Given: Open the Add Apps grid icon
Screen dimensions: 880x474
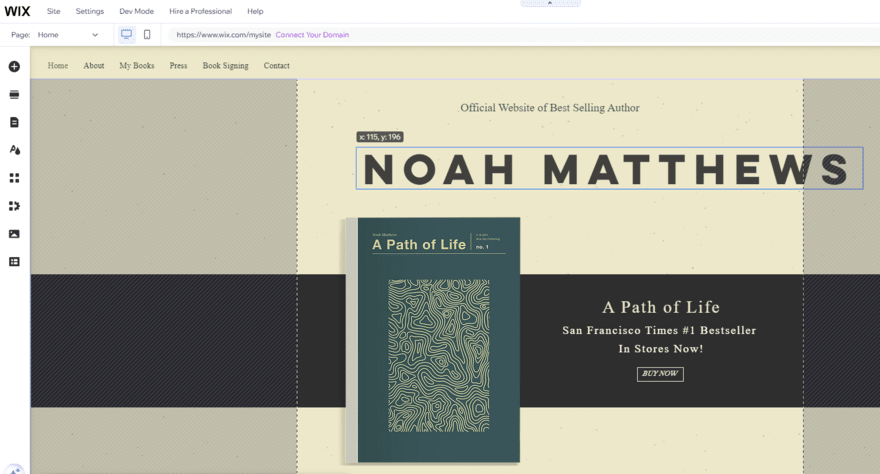Looking at the screenshot, I should (x=14, y=178).
